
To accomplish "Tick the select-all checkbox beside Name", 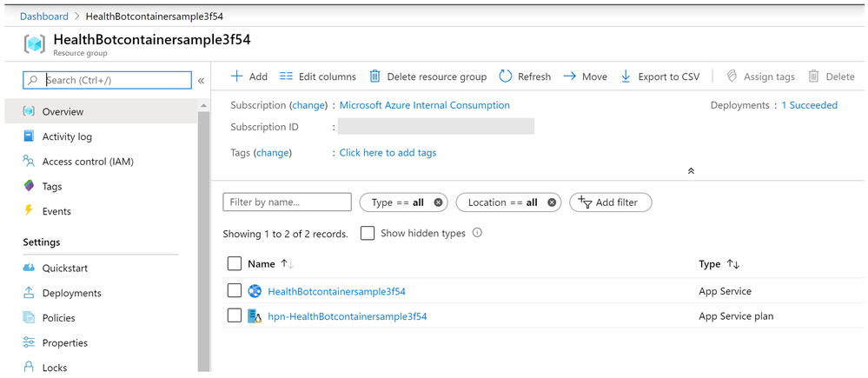I will click(235, 264).
